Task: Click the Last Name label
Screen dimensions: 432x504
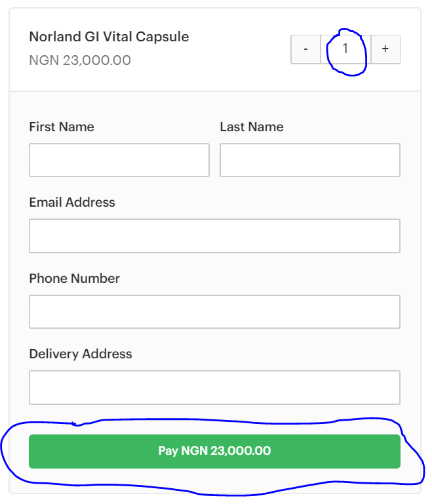Action: coord(252,127)
